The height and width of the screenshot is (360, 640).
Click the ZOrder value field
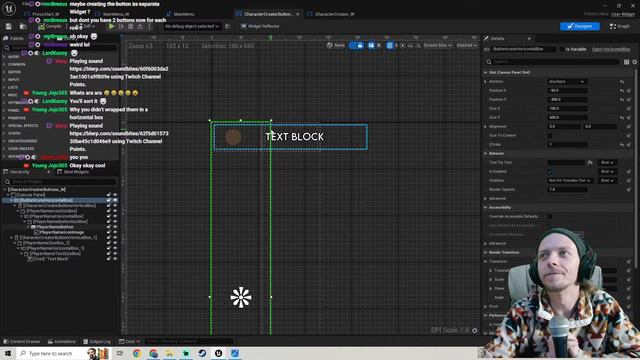point(567,144)
